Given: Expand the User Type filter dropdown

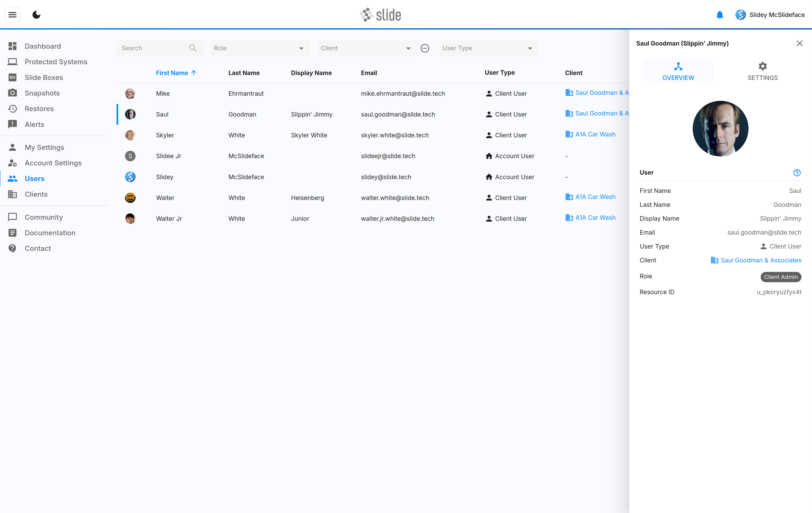Looking at the screenshot, I should coord(488,48).
